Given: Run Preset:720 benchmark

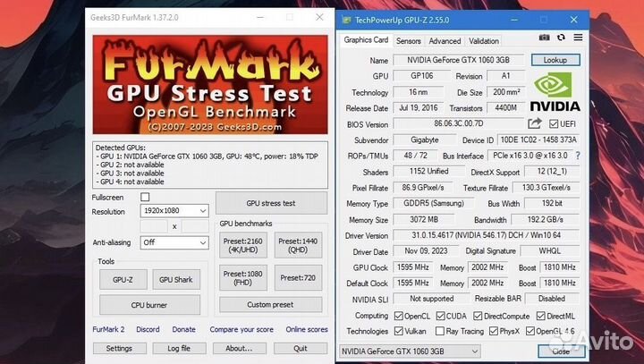Looking at the screenshot, I should [298, 278].
